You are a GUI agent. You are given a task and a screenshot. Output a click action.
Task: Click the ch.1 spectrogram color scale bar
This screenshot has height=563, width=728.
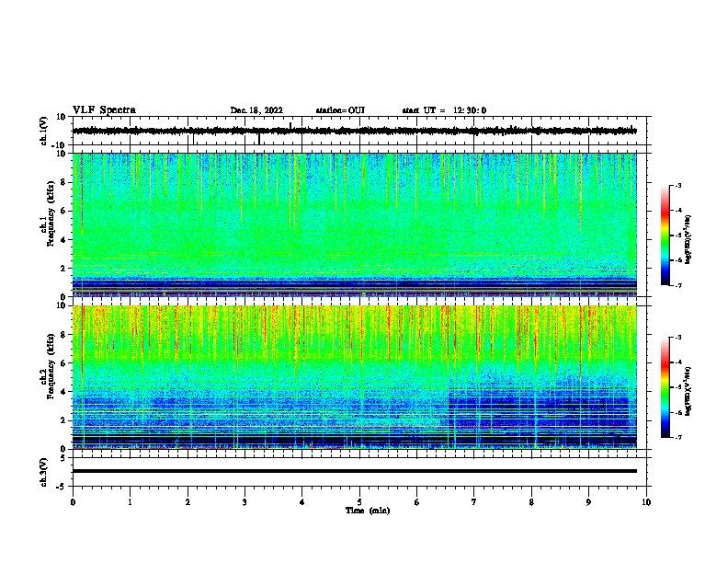click(665, 236)
